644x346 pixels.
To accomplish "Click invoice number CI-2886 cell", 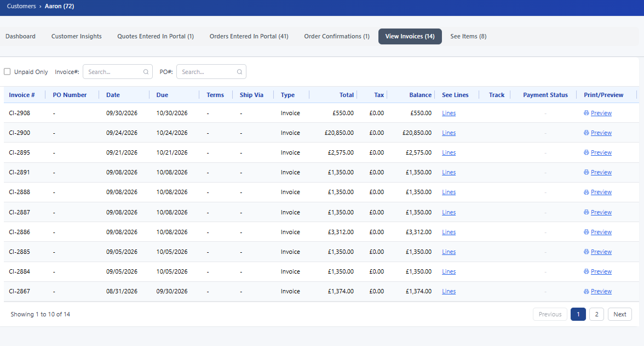I will [x=19, y=232].
